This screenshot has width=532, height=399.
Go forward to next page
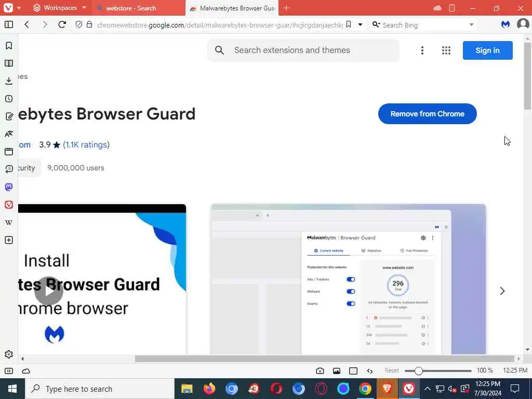click(x=45, y=24)
